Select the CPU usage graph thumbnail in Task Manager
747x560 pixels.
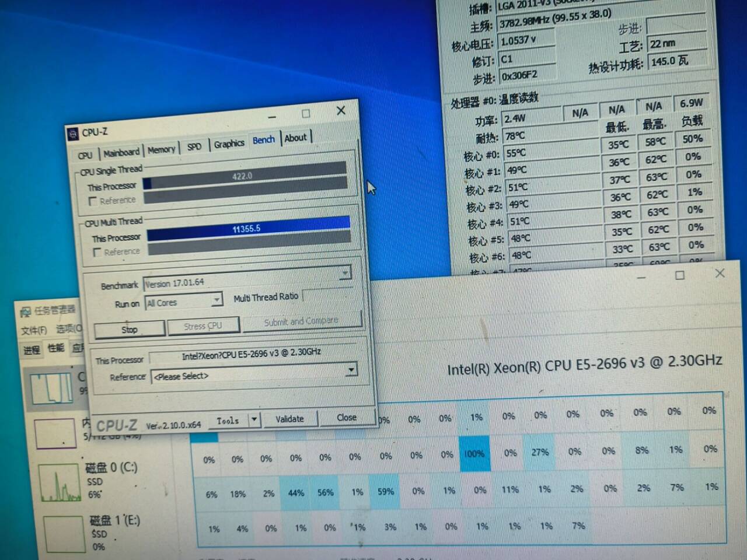click(53, 387)
